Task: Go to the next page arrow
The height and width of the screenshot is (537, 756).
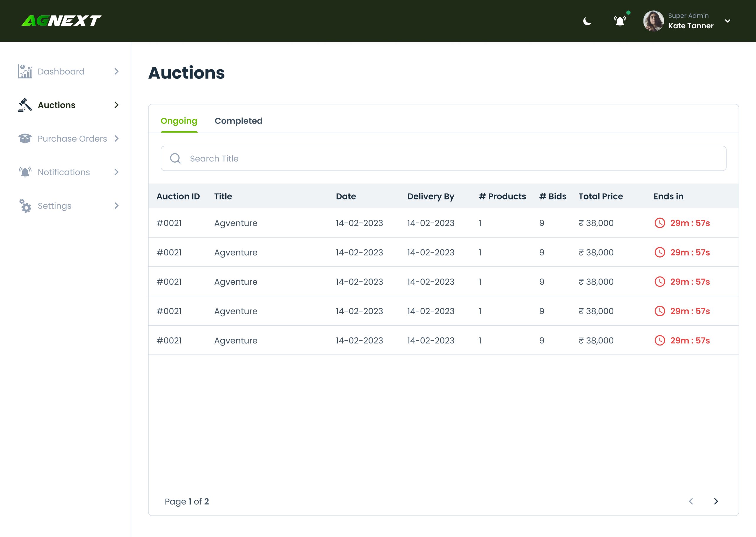Action: pos(716,501)
